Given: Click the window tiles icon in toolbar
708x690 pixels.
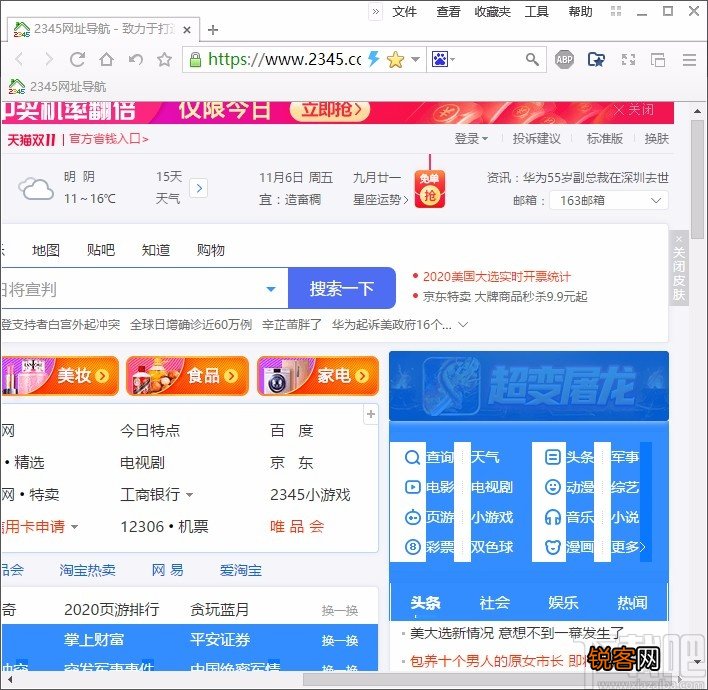Looking at the screenshot, I should pyautogui.click(x=657, y=59).
